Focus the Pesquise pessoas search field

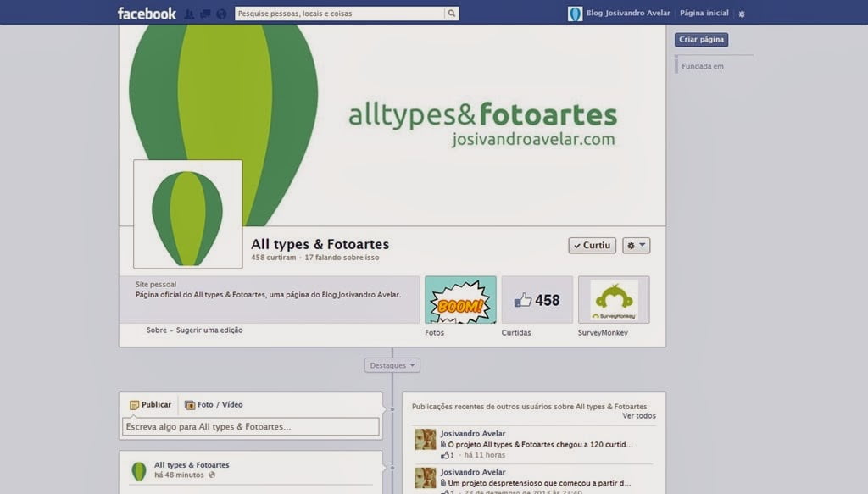coord(339,14)
